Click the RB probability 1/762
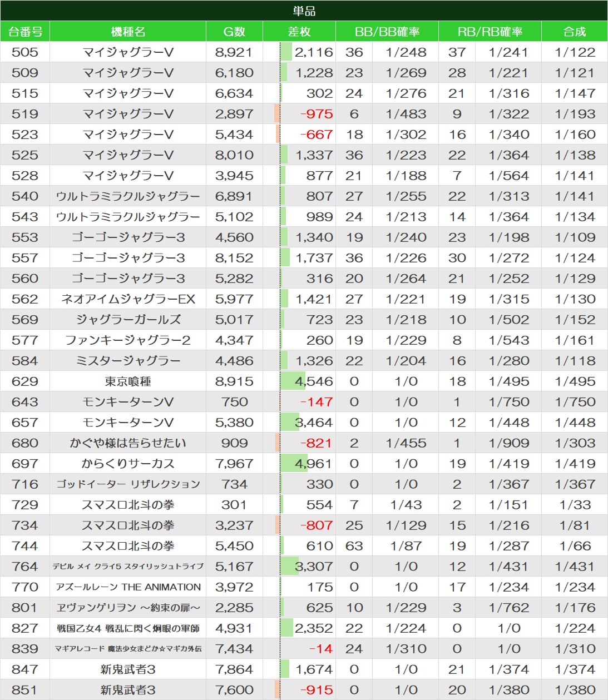 (x=509, y=608)
